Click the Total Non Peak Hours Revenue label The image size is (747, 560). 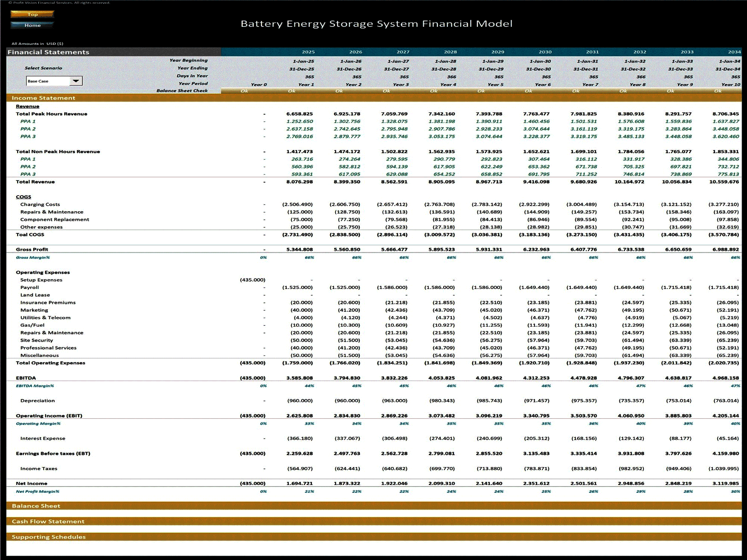click(58, 152)
